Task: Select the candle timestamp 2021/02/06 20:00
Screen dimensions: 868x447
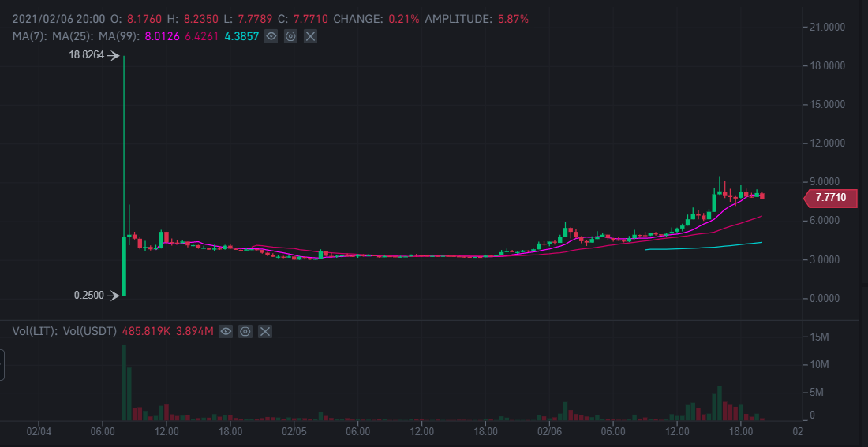Action: coord(58,19)
